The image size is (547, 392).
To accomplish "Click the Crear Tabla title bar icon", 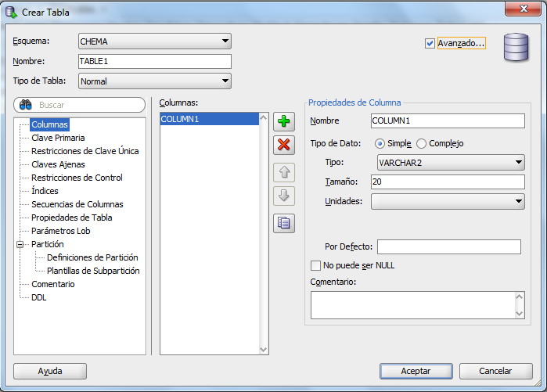I will (11, 13).
